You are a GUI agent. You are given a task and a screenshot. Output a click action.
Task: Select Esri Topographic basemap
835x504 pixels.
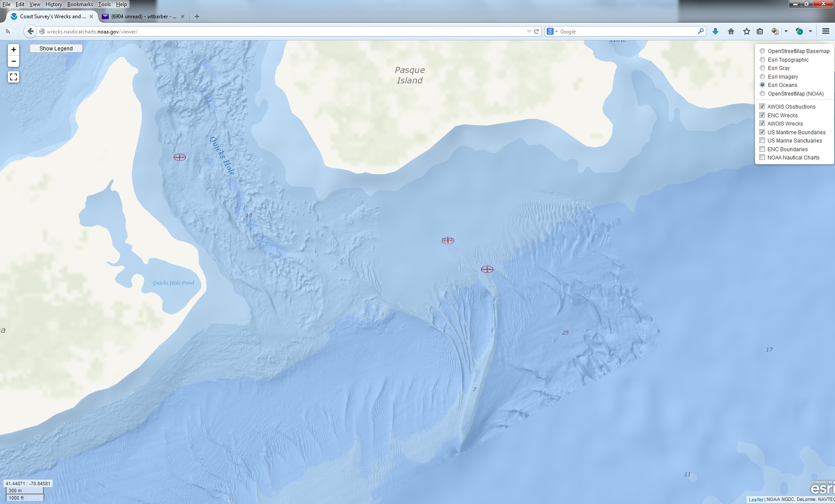coord(762,60)
